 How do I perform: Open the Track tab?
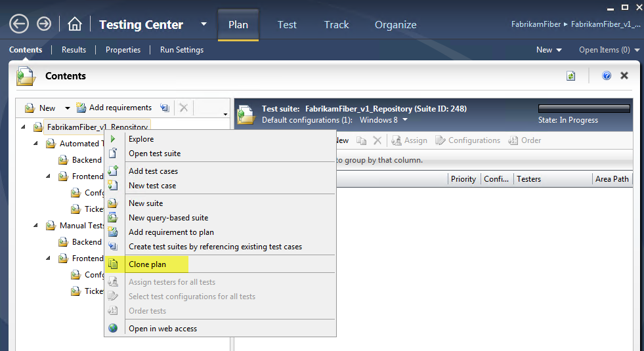pyautogui.click(x=336, y=25)
